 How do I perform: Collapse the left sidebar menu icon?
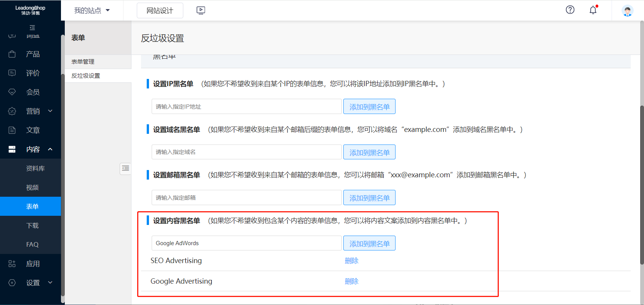point(32,28)
